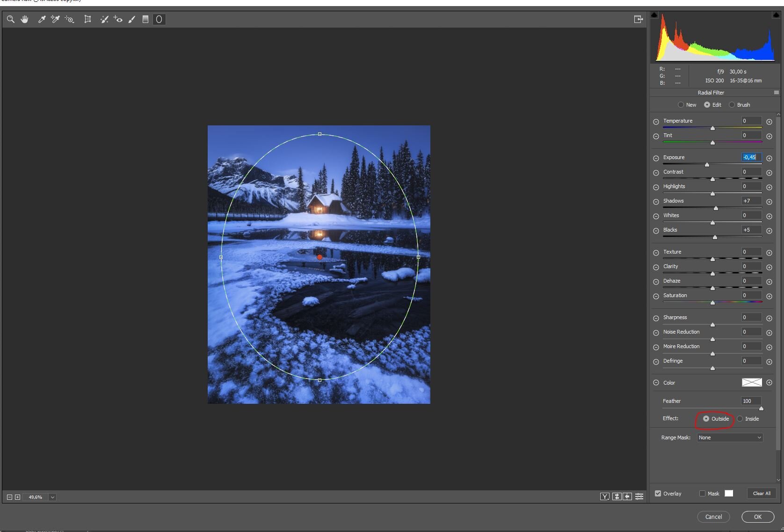
Task: Open the Range Mask dropdown
Action: click(x=730, y=437)
